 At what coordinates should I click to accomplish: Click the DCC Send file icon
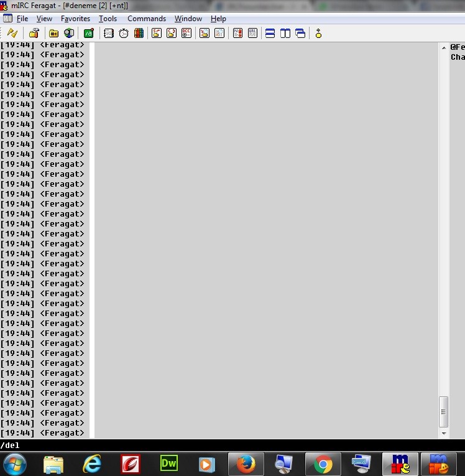point(157,33)
